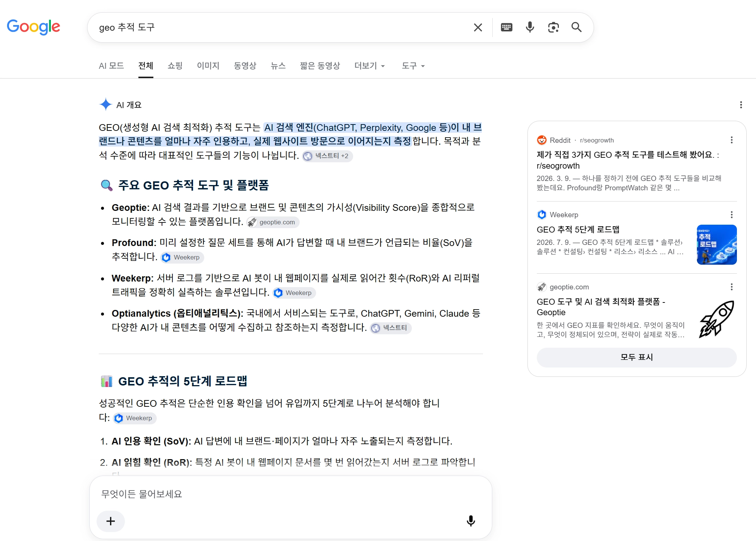The image size is (756, 541).
Task: Open Google Lens image search
Action: click(x=553, y=27)
